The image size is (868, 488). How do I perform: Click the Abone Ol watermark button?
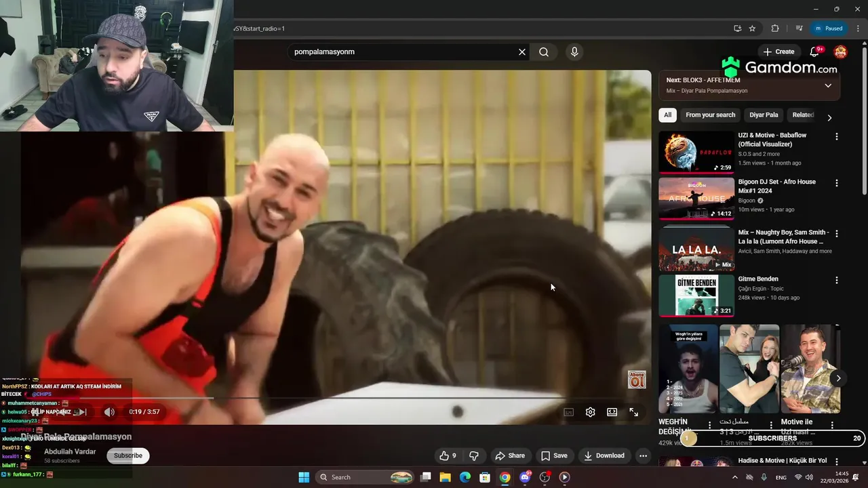[x=637, y=380]
